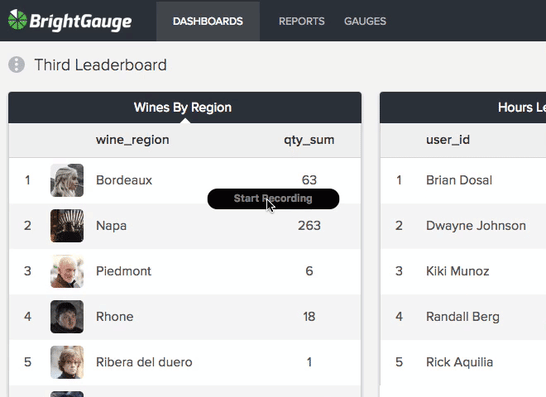Click the Rhone row avatar image
Image resolution: width=546 pixels, height=397 pixels.
tap(67, 317)
